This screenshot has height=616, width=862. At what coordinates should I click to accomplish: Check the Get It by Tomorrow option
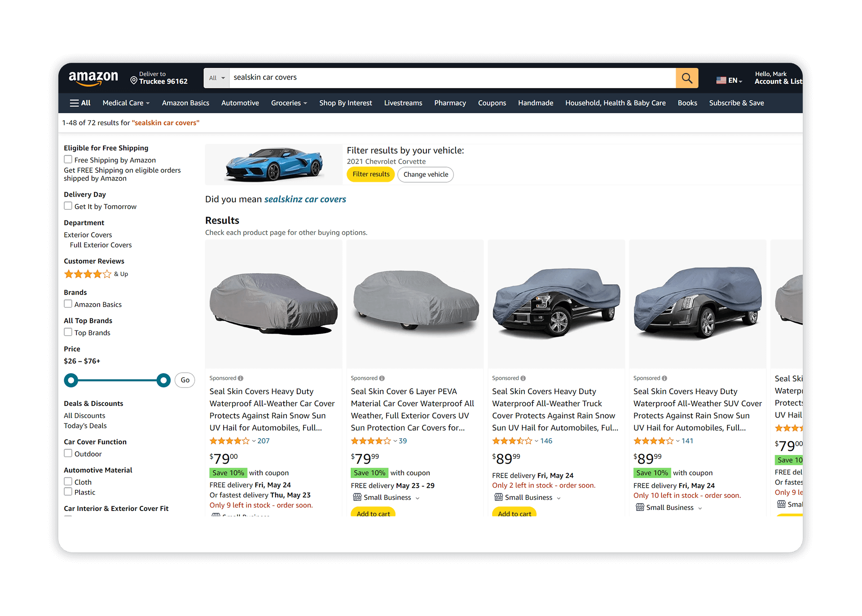click(68, 206)
